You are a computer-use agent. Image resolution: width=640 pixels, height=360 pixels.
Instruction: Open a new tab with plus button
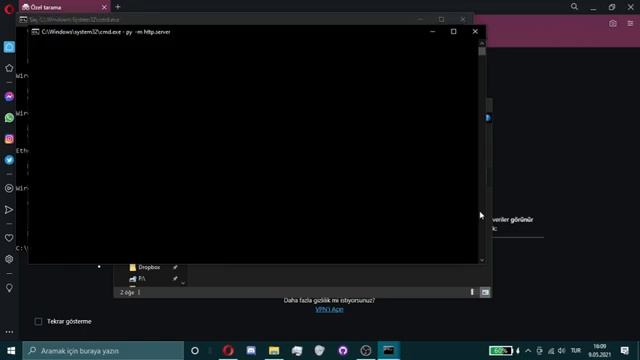118,7
